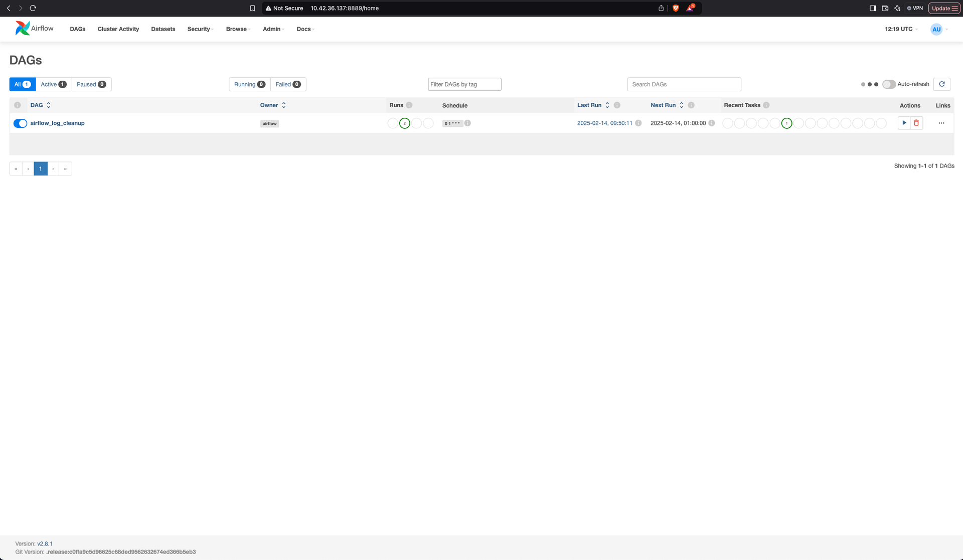Click the info icon beside Recent Tasks header
This screenshot has height=560, width=963.
[x=766, y=105]
